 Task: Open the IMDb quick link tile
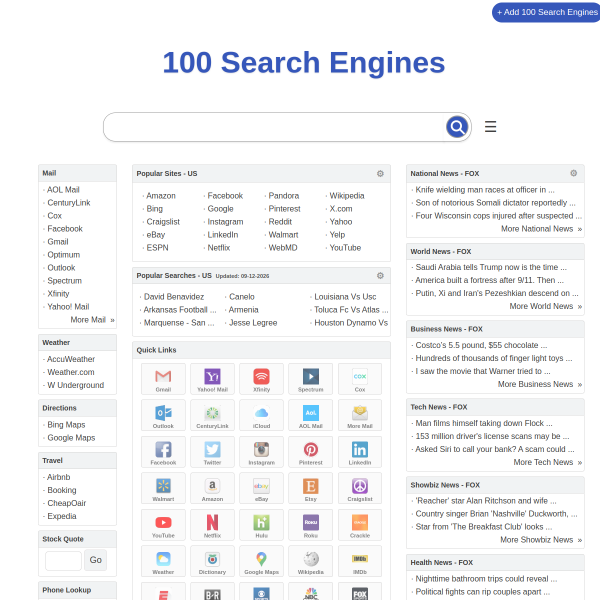pos(360,561)
